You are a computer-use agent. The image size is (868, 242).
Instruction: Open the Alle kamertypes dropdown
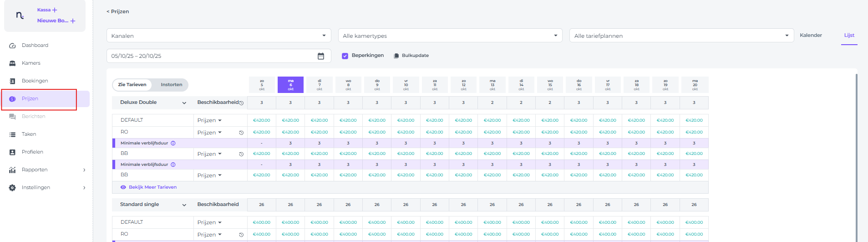pos(450,36)
